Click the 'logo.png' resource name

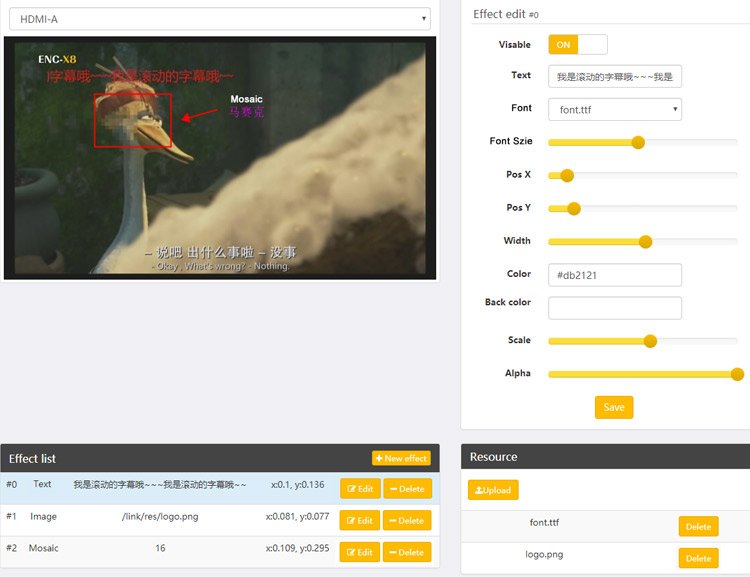(x=544, y=555)
